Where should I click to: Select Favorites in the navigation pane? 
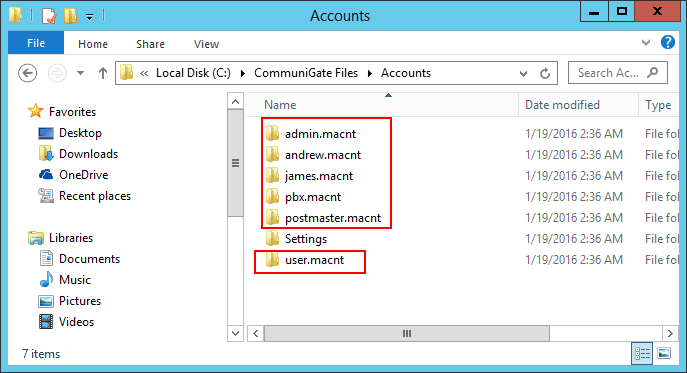(72, 112)
